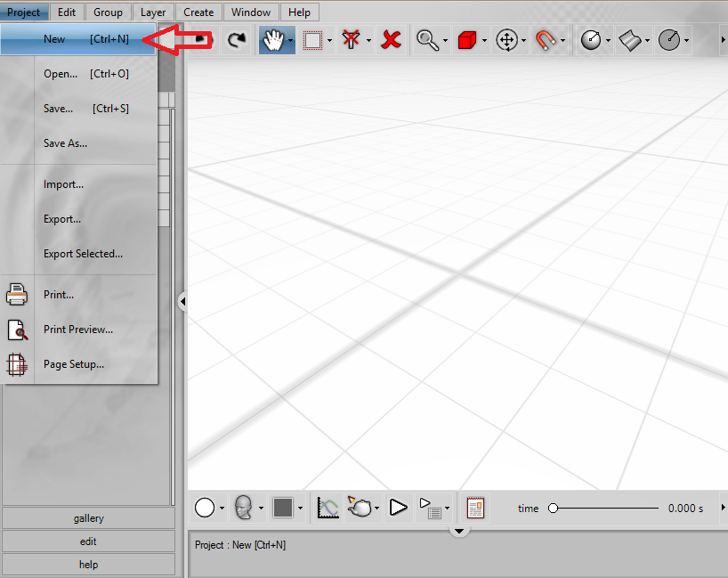The width and height of the screenshot is (728, 578).
Task: Open the Group menu
Action: (x=109, y=12)
